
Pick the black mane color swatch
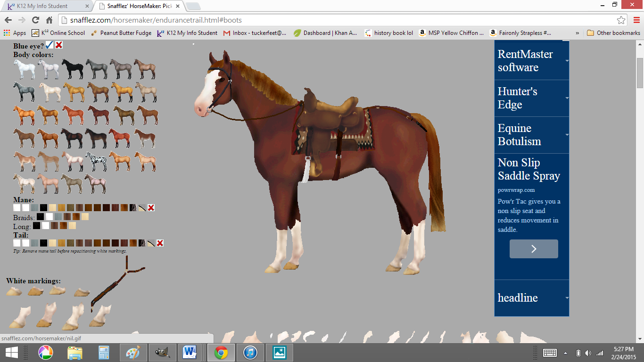coord(44,207)
